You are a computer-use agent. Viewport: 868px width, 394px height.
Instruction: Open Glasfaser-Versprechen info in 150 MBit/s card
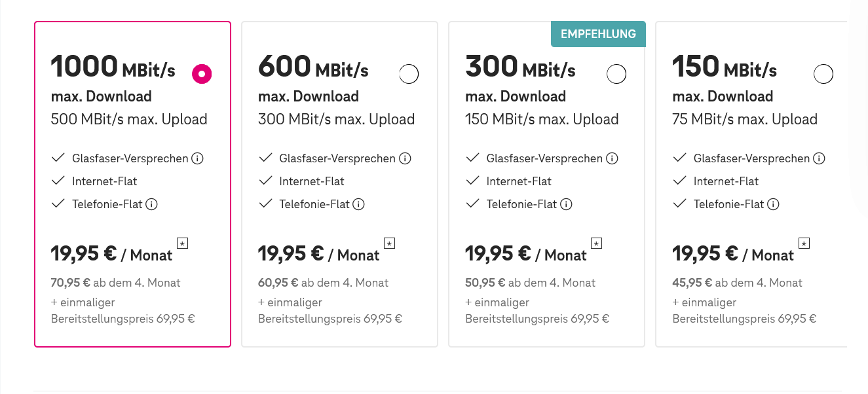tap(819, 158)
